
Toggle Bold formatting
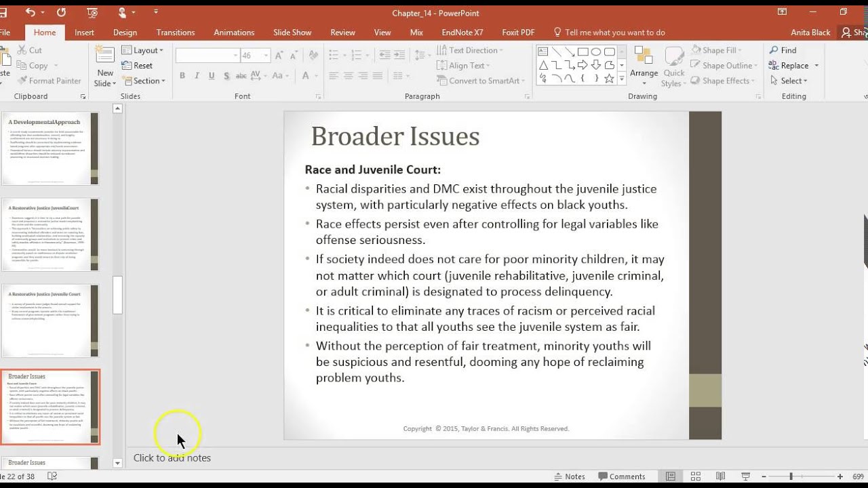coord(182,76)
